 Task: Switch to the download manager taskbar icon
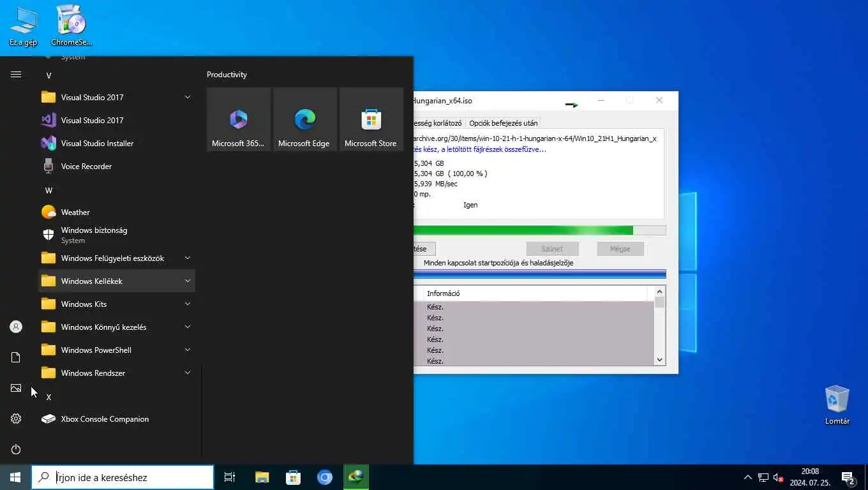point(356,477)
